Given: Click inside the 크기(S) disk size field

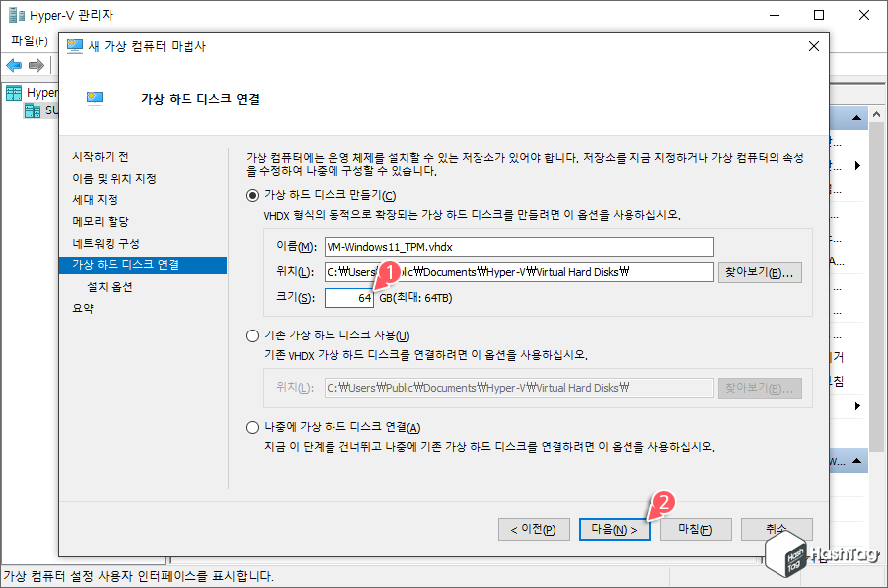Looking at the screenshot, I should click(347, 297).
